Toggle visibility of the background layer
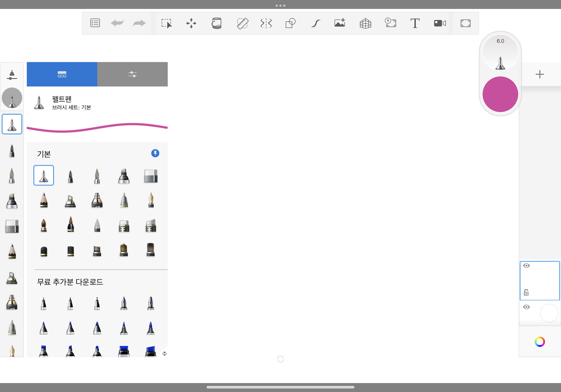This screenshot has height=392, width=561. (526, 307)
